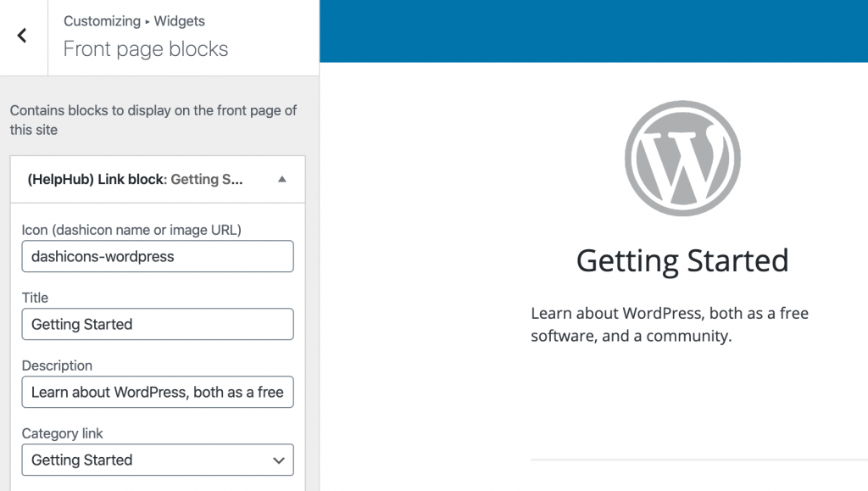Focus the dashicons-wordpress icon field
The height and width of the screenshot is (491, 868).
click(x=158, y=256)
